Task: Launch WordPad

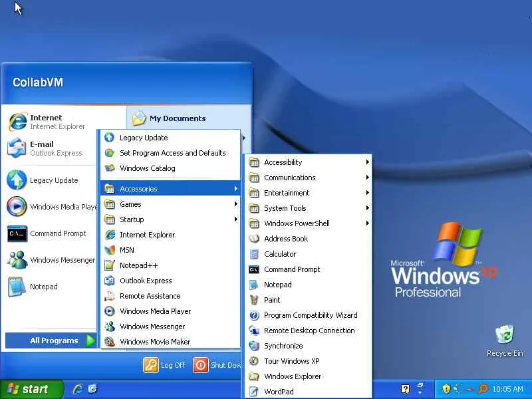Action: click(308, 392)
